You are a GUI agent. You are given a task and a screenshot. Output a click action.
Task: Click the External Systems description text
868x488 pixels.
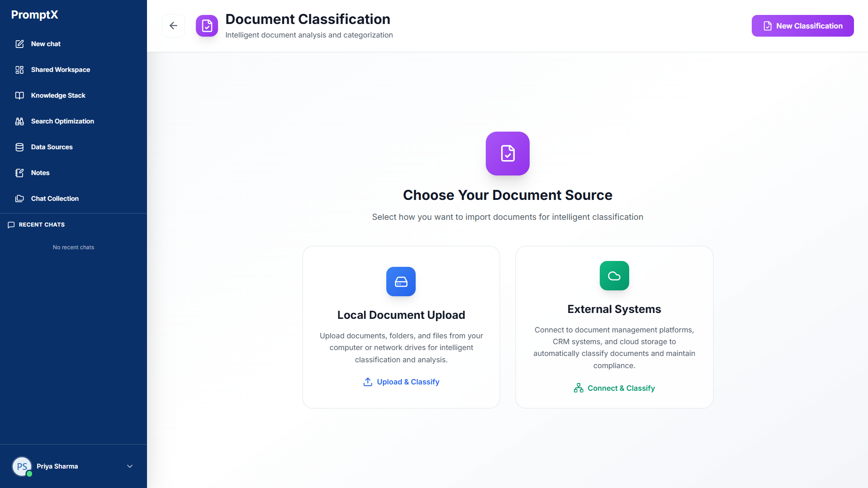(614, 348)
